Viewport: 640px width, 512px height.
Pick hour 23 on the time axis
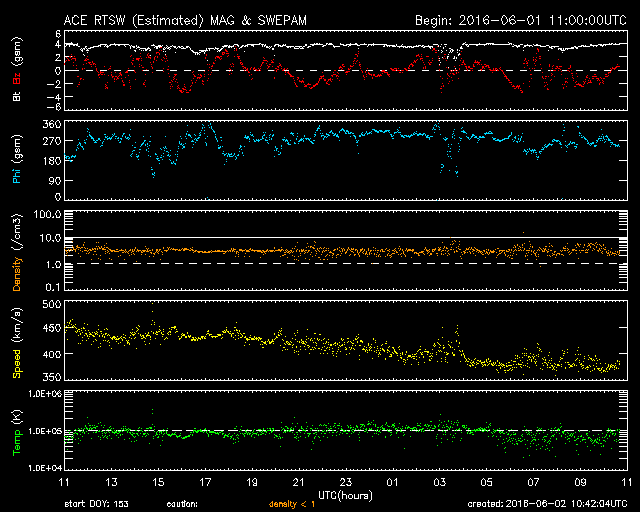(345, 482)
